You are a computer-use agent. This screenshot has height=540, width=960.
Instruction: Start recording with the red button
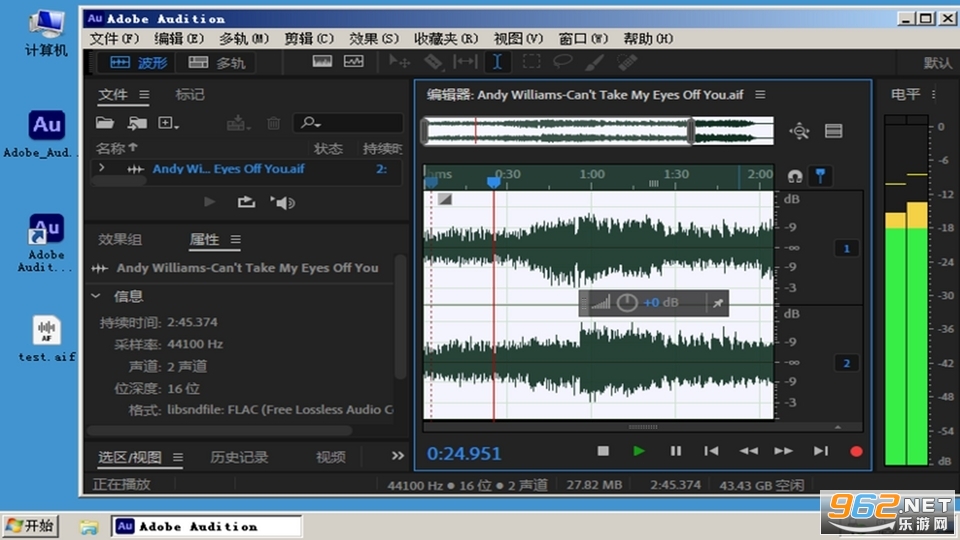pos(857,452)
